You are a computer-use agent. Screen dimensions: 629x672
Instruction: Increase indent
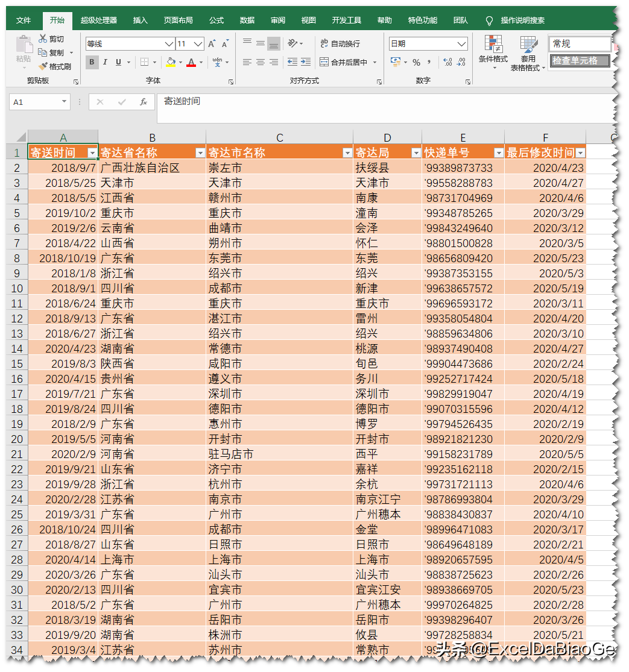point(306,62)
